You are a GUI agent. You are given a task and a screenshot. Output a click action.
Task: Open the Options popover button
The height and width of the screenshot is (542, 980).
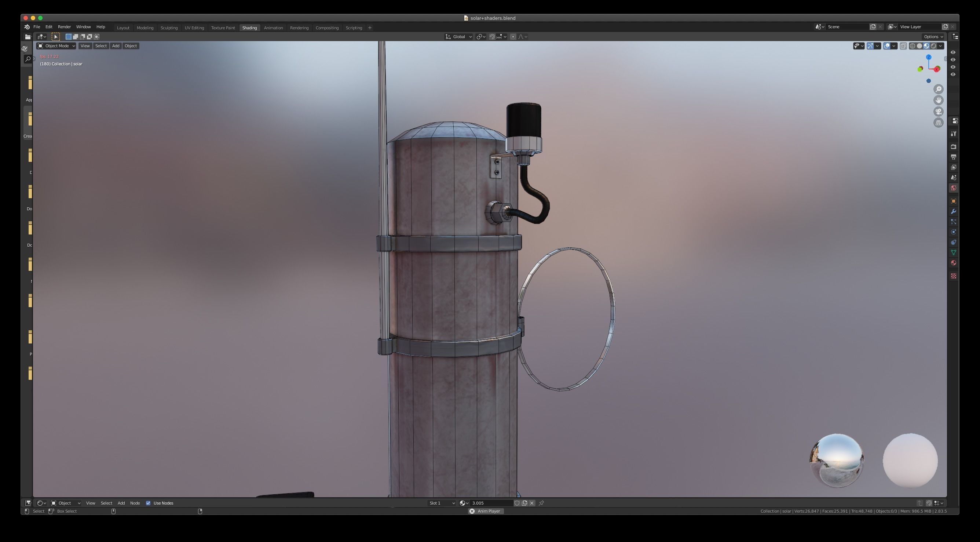pyautogui.click(x=933, y=37)
